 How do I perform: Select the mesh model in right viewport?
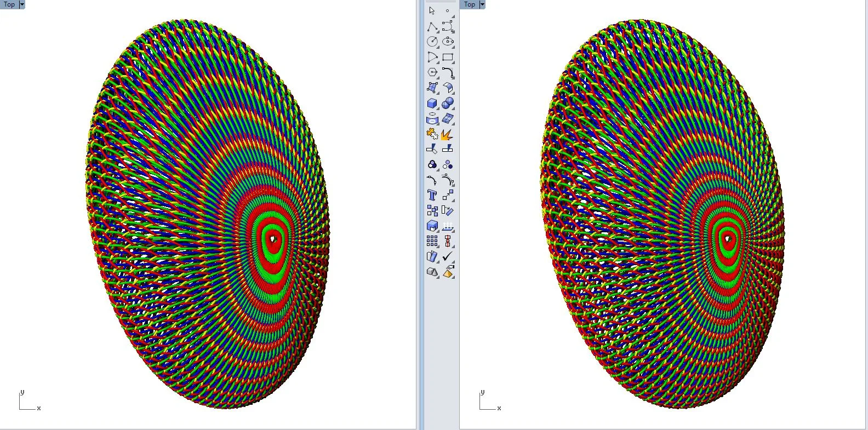tap(662, 214)
